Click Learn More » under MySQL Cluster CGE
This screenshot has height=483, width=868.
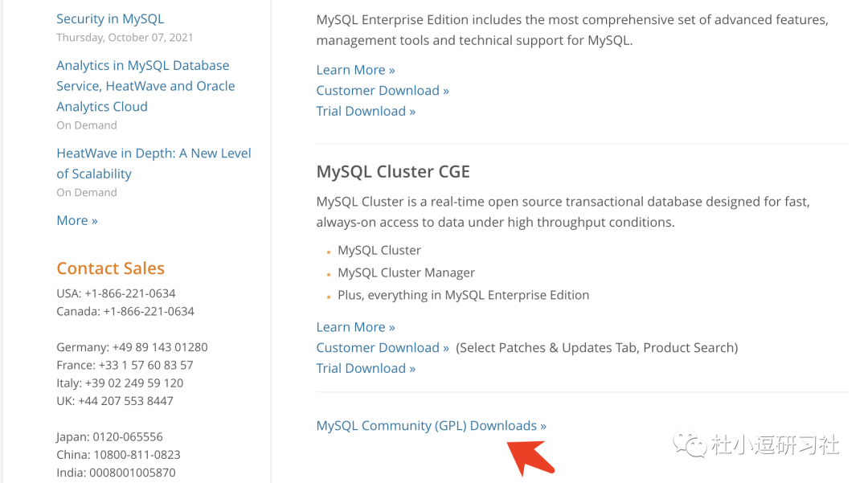point(355,327)
